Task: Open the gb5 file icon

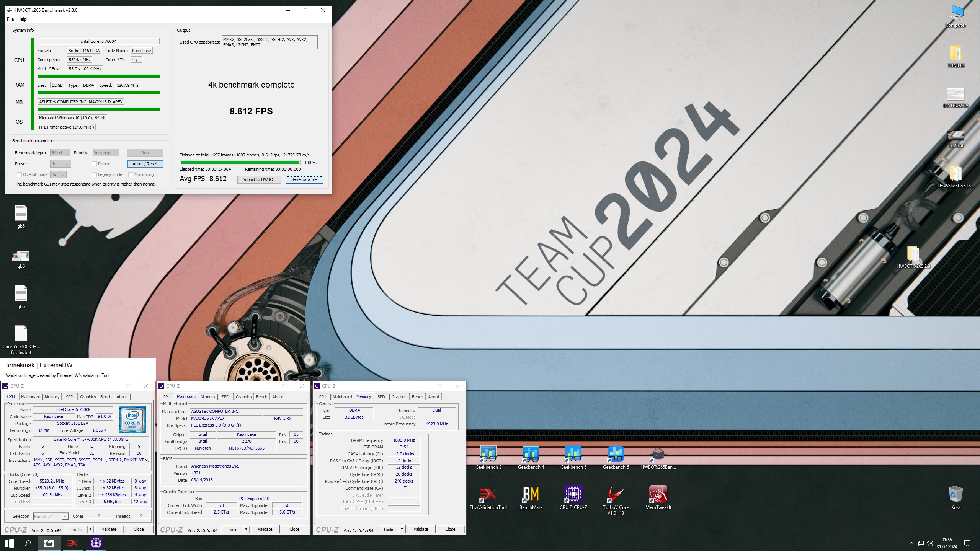Action: tap(21, 217)
